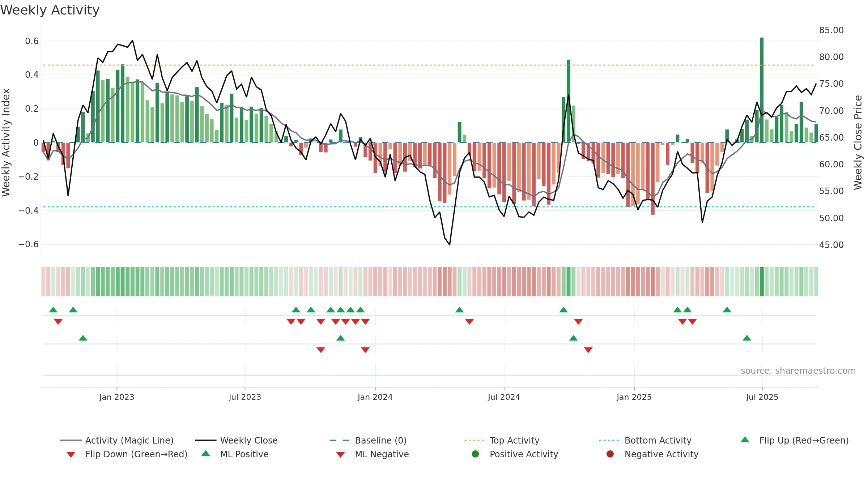Click the 75.00 price axis tick
The height and width of the screenshot is (488, 868).
tap(831, 84)
